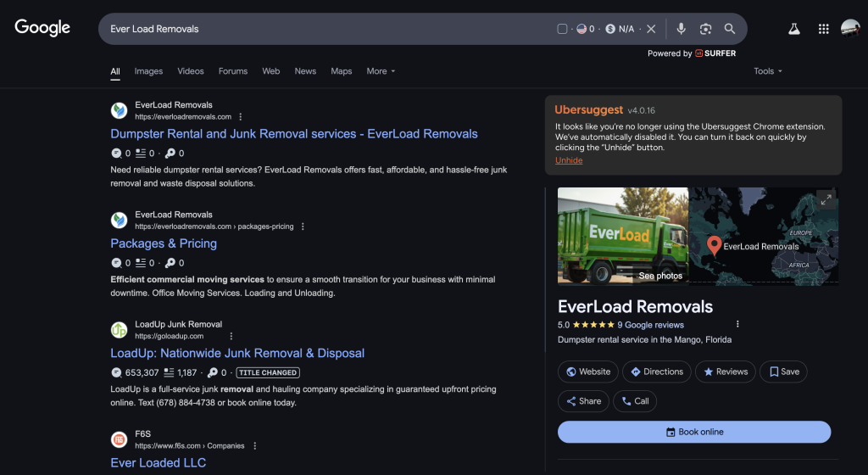This screenshot has width=868, height=475.
Task: Switch to the Videos tab
Action: point(191,71)
